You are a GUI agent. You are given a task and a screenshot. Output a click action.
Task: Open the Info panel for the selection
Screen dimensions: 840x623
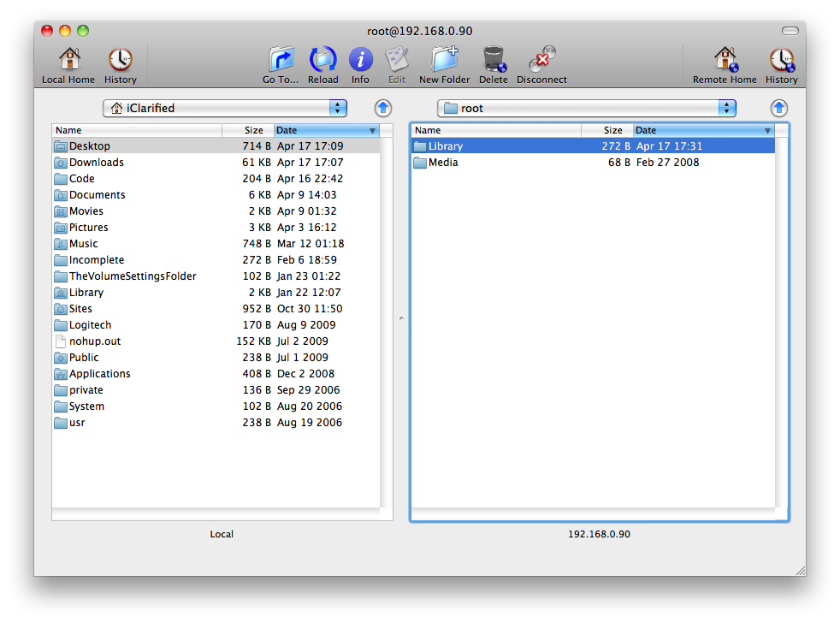click(x=360, y=61)
